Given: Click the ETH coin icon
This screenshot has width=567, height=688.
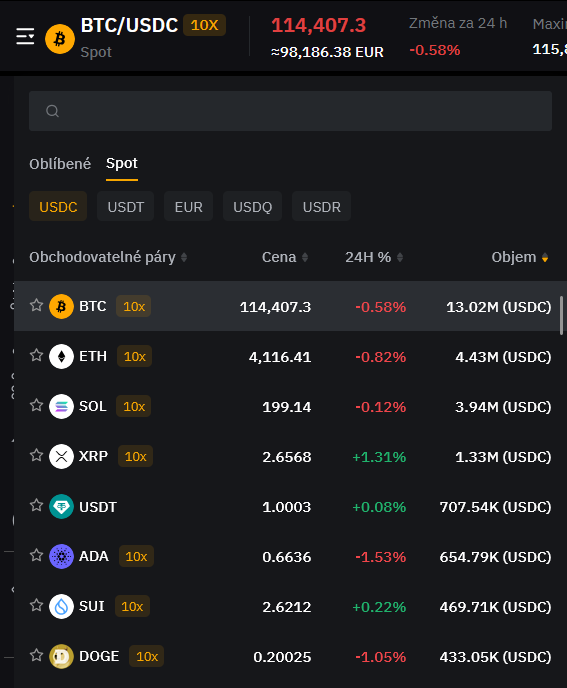Looking at the screenshot, I should tap(61, 356).
